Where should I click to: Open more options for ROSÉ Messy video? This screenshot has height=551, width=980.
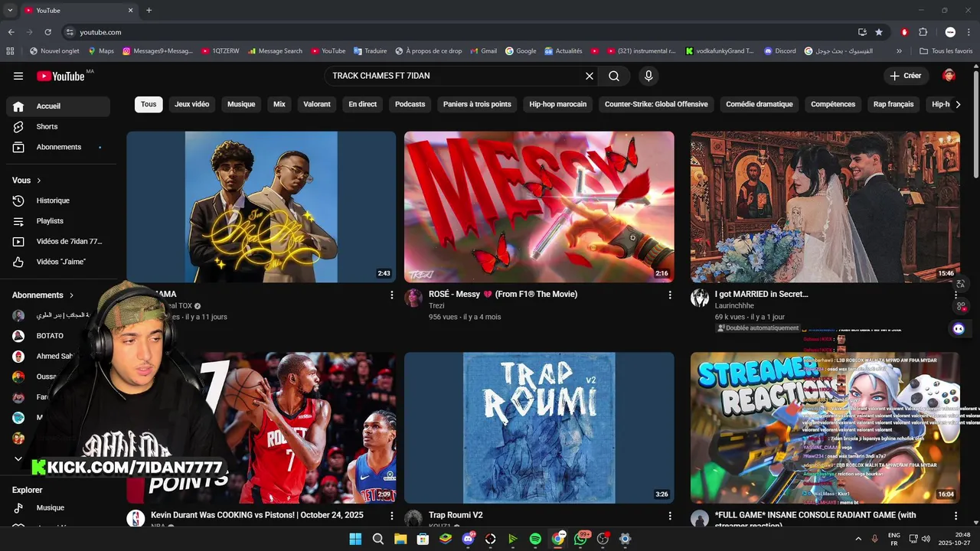[670, 295]
